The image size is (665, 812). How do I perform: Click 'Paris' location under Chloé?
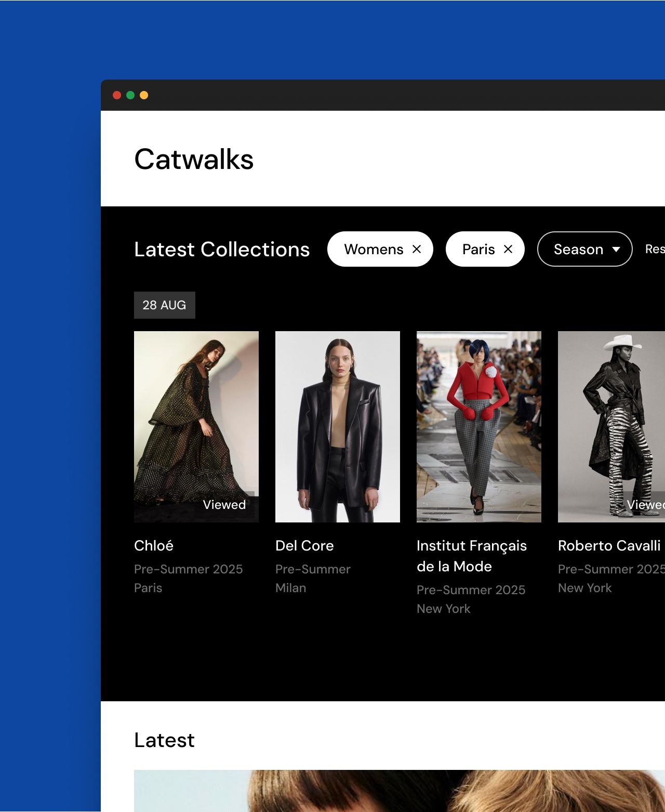148,587
